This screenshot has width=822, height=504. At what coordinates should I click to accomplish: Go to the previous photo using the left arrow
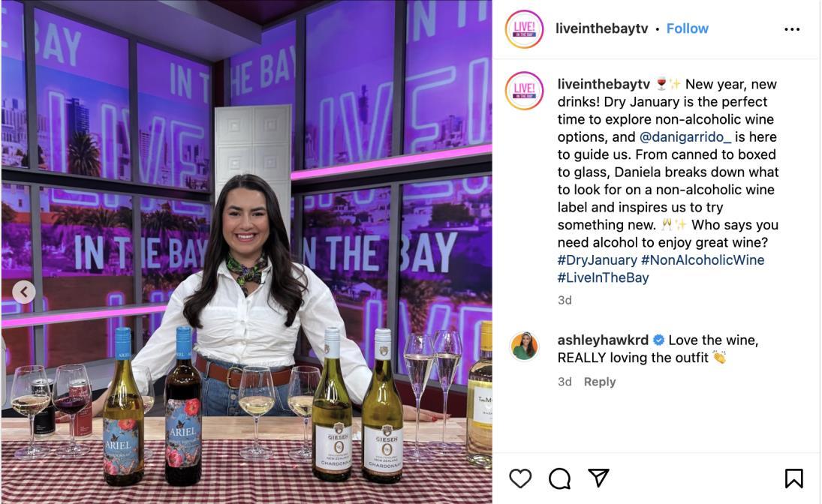tap(24, 292)
